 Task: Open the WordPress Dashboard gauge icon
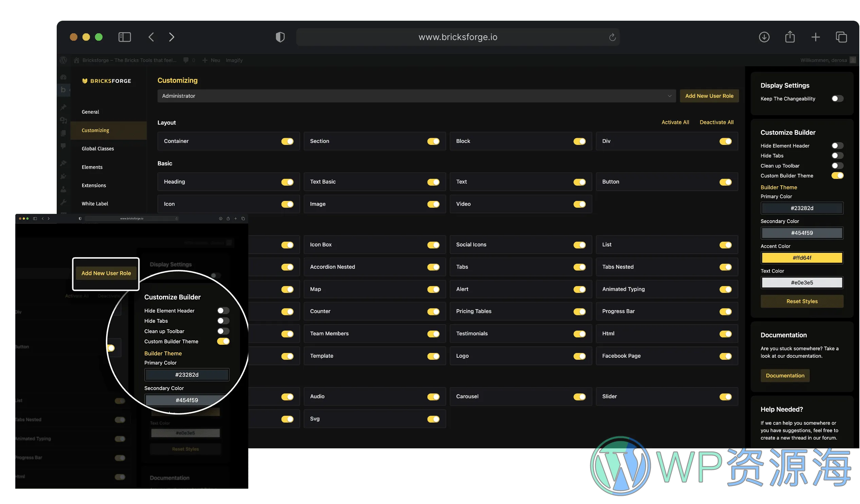click(63, 77)
